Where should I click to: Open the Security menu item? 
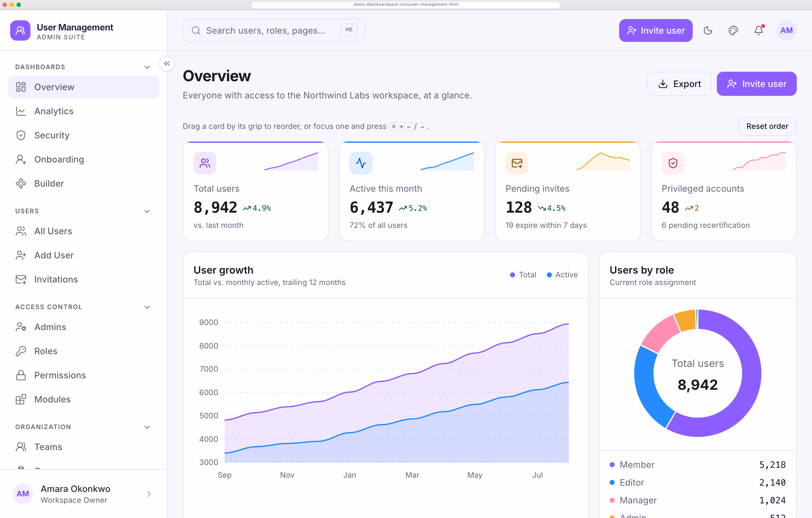(83, 135)
